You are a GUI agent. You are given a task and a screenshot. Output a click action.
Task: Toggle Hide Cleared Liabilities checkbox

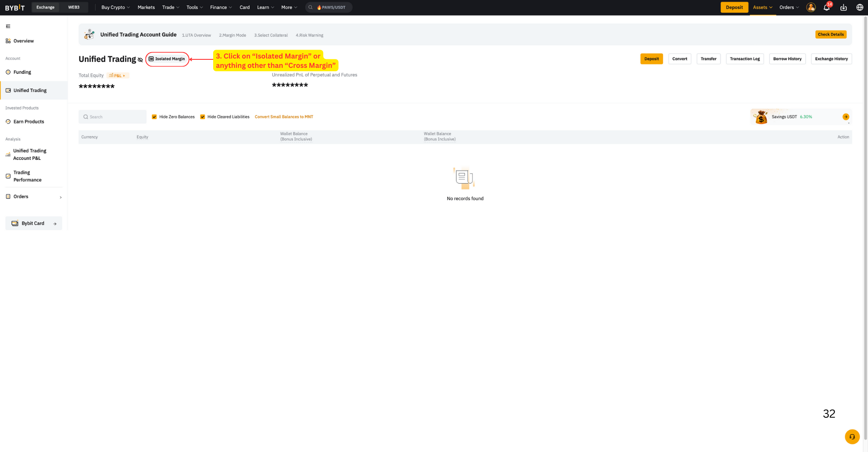point(203,117)
